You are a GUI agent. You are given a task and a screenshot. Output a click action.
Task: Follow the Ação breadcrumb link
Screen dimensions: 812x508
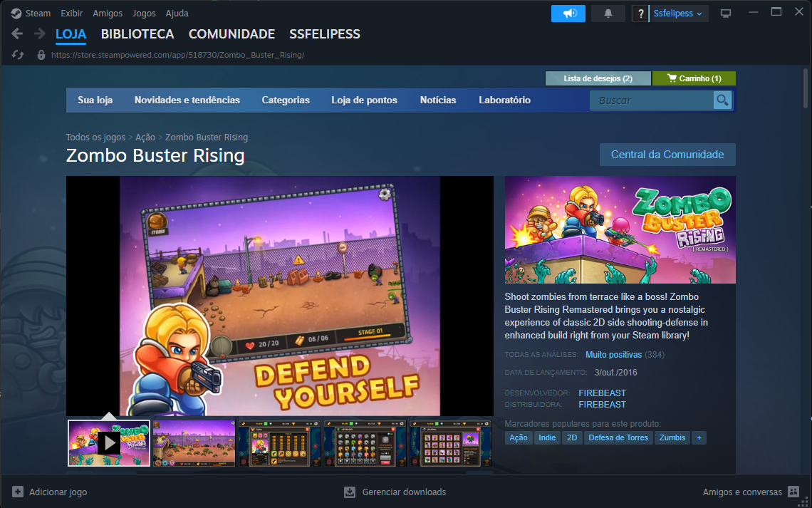coord(145,138)
